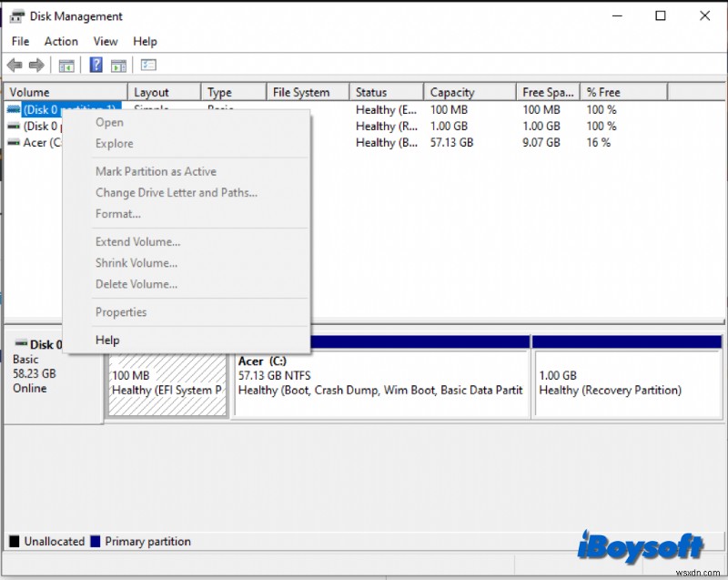The width and height of the screenshot is (728, 580).
Task: Click the second Disk 0 partition row icon
Action: (14, 126)
